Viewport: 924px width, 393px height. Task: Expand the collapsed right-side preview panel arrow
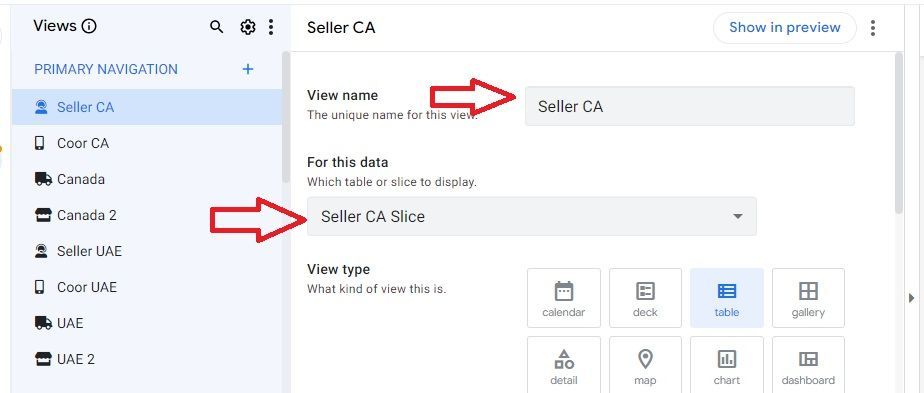(x=912, y=299)
